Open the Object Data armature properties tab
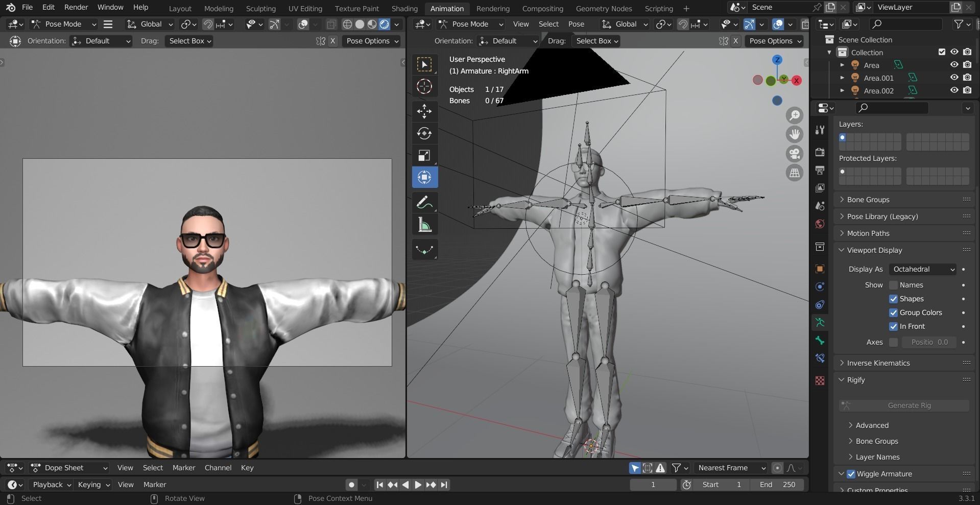This screenshot has height=505, width=980. click(x=820, y=323)
